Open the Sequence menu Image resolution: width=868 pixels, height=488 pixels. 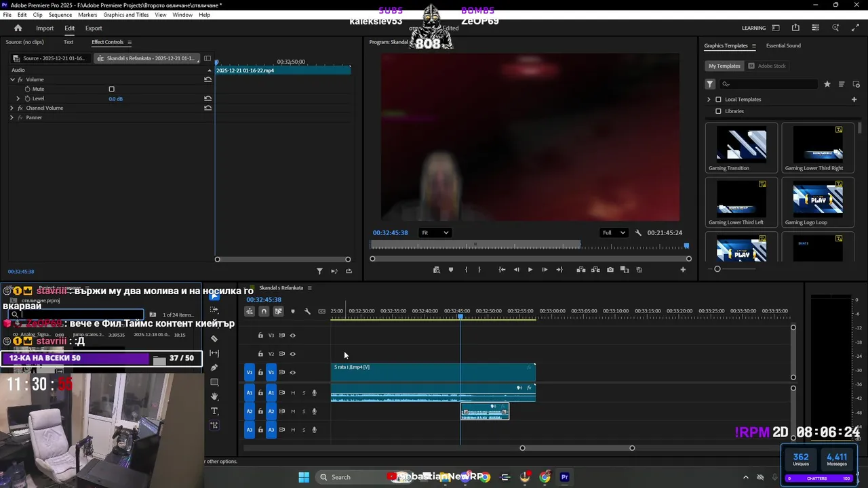60,14
